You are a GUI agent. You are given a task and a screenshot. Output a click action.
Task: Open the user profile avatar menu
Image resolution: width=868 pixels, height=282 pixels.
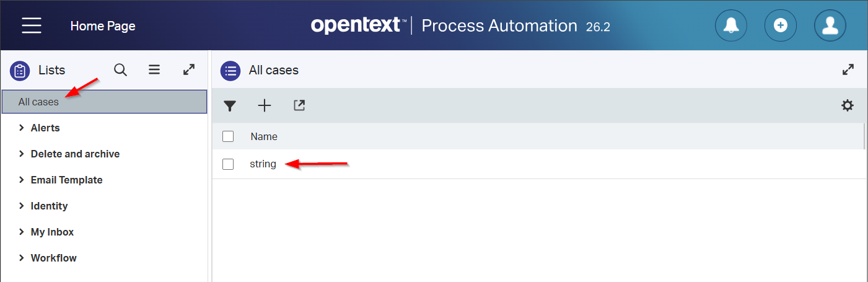click(830, 25)
